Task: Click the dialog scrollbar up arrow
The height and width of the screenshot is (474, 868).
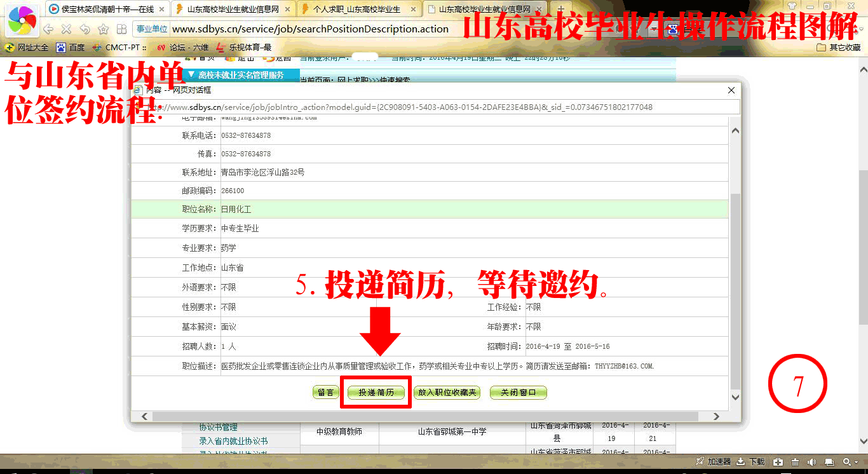Action: pyautogui.click(x=736, y=130)
